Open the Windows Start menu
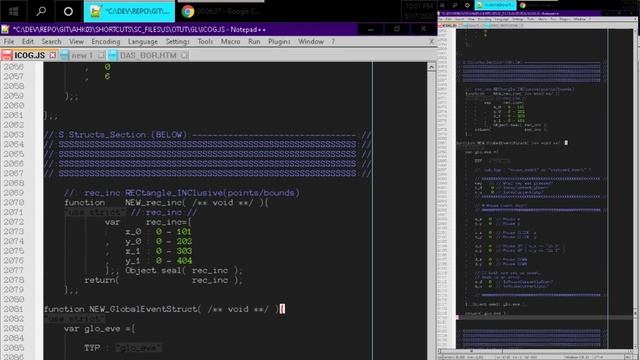 click(13, 11)
